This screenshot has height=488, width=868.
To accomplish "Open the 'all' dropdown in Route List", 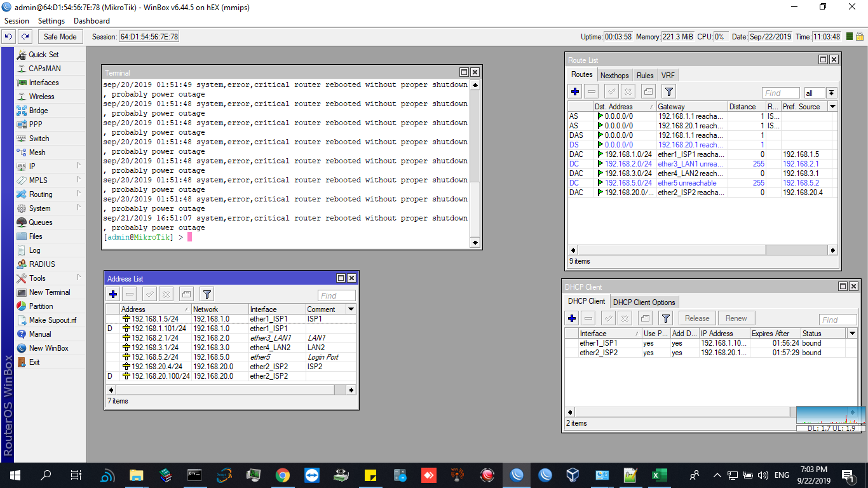I will pos(831,93).
